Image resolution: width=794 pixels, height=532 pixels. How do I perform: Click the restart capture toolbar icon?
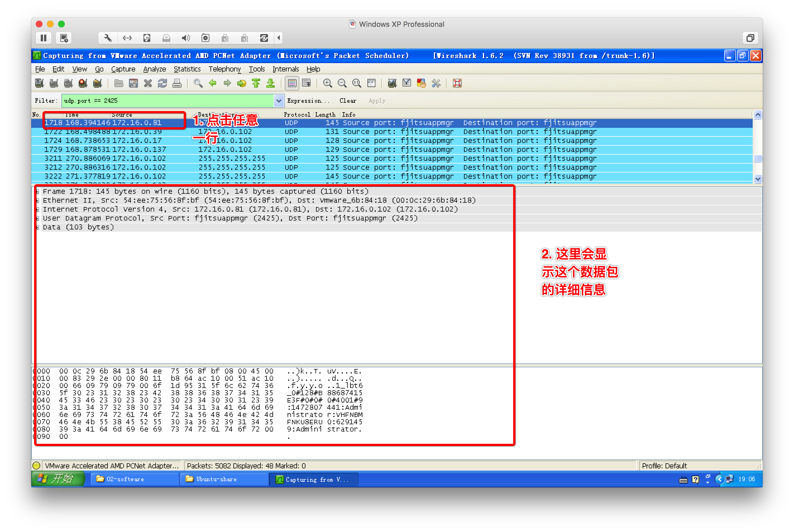(97, 83)
